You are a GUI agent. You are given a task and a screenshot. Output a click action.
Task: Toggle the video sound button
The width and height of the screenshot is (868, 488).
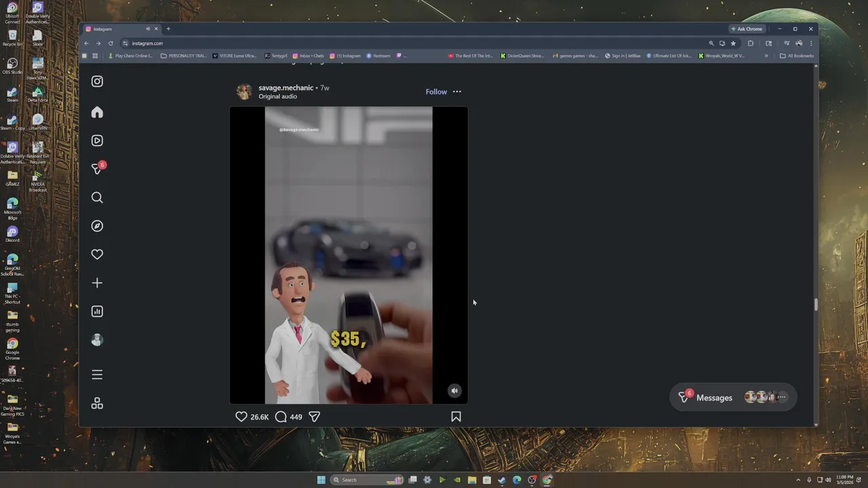pos(454,390)
